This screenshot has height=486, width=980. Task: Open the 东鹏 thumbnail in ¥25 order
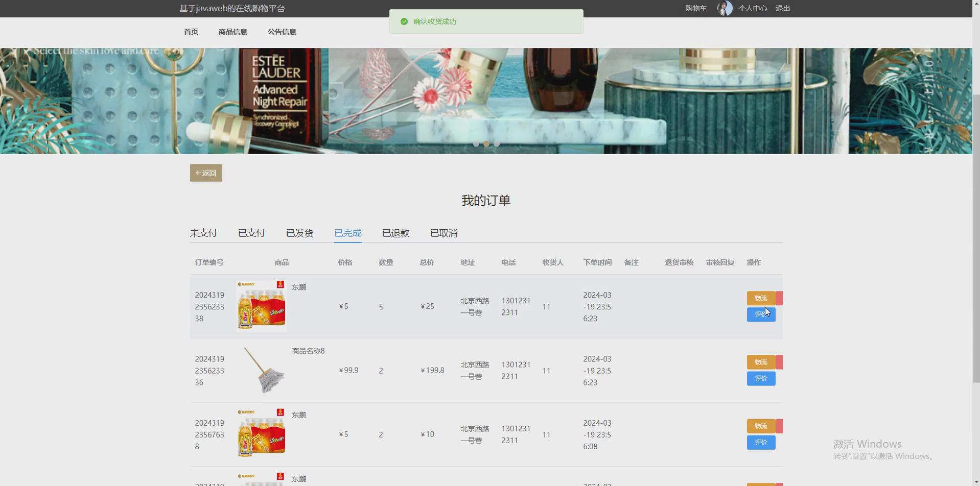click(262, 306)
